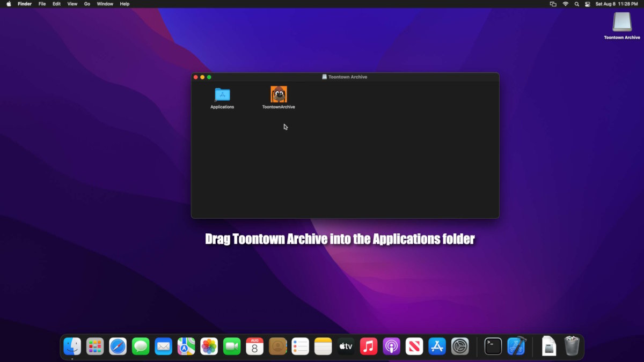
Task: Open Xcode from the Dock
Action: click(x=516, y=346)
